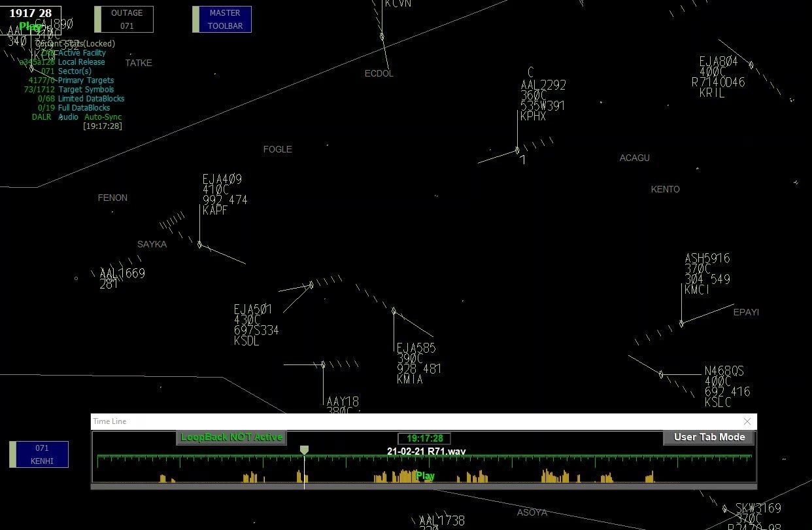Click the ASH5916 callsign in data block
Image resolution: width=812 pixels, height=530 pixels.
pos(707,258)
